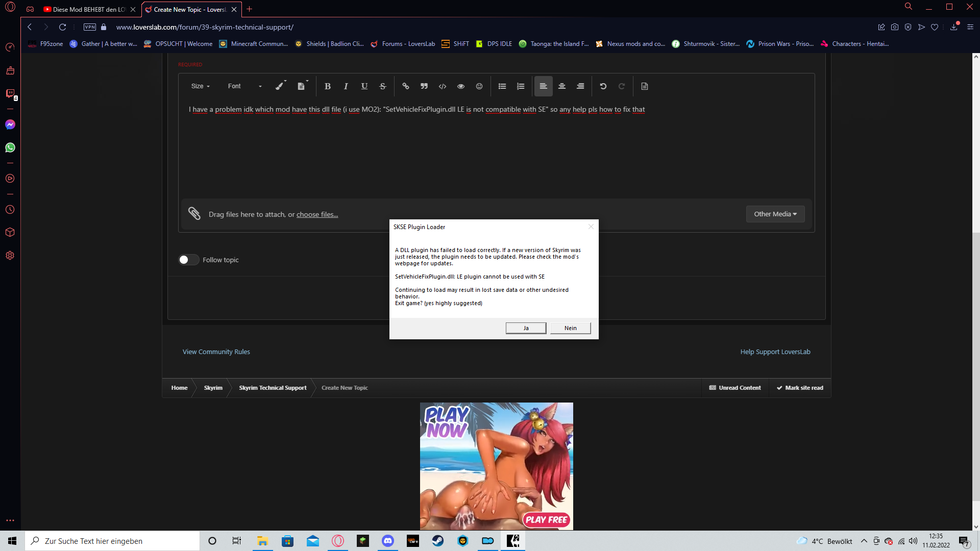
Task: Open the paste options dropdown
Action: [x=303, y=86]
